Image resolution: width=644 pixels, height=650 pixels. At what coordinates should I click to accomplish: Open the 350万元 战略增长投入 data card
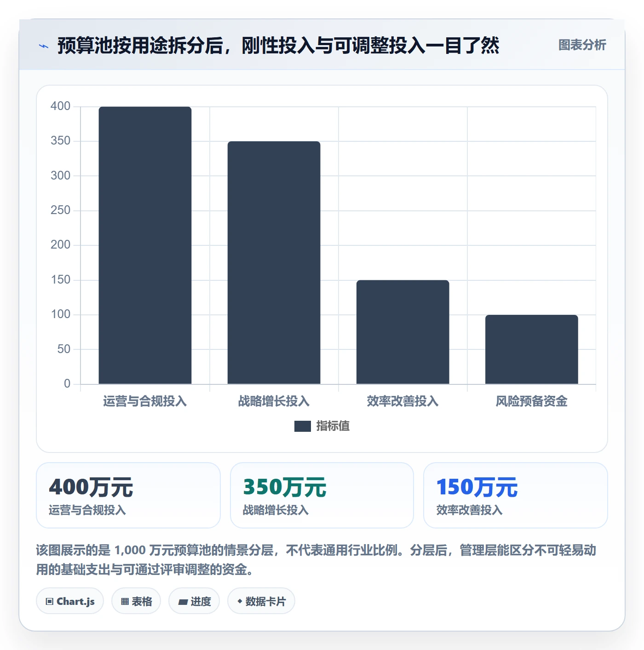(322, 495)
